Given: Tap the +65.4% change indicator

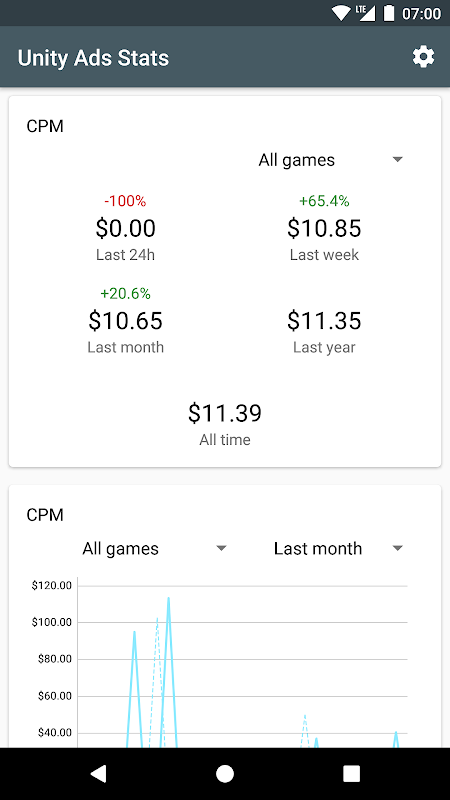Looking at the screenshot, I should point(324,201).
